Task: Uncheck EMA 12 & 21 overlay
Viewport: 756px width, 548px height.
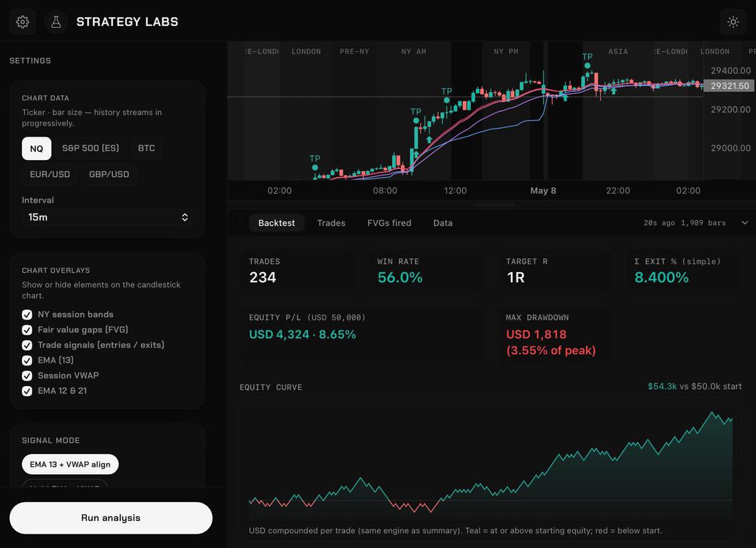Action: (27, 391)
